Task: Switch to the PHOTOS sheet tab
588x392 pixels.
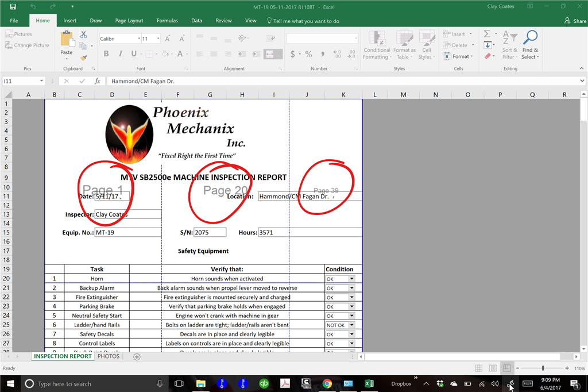Action: (109, 356)
